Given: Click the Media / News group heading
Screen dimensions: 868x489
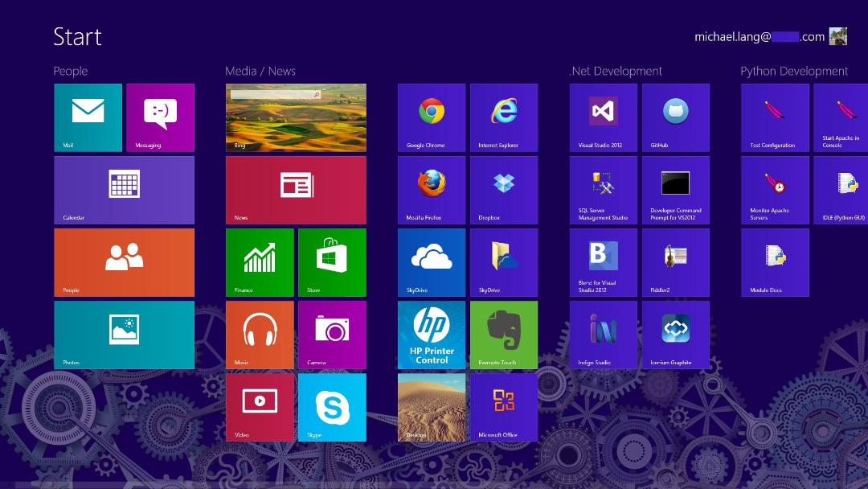Looking at the screenshot, I should (x=260, y=71).
